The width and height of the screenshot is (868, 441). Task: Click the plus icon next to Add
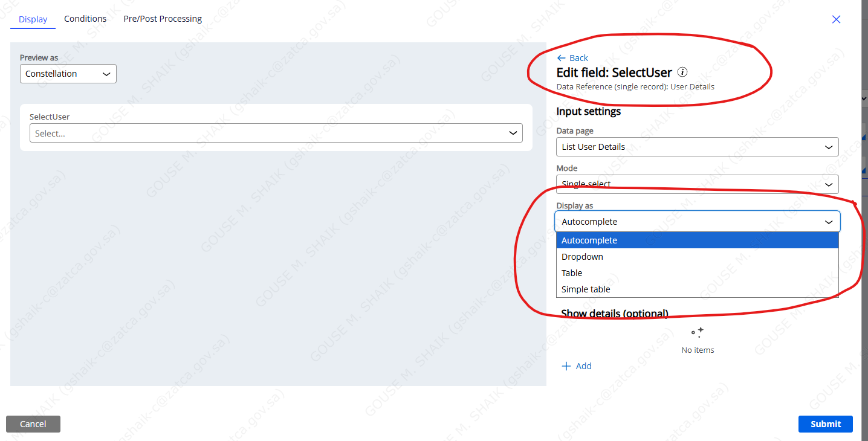click(x=566, y=365)
